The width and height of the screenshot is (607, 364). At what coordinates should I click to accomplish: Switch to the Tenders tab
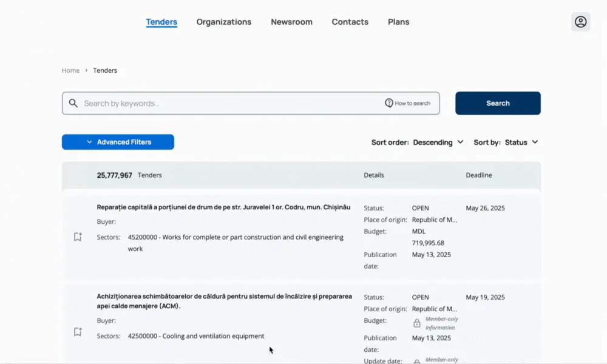[x=161, y=22]
